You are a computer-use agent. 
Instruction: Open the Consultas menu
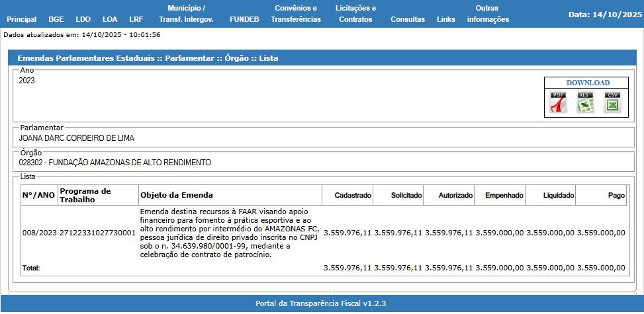coord(408,19)
